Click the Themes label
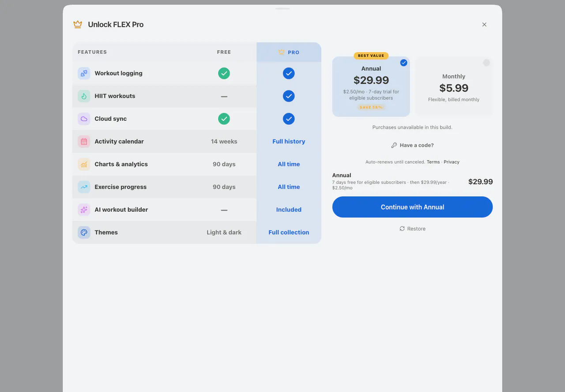The height and width of the screenshot is (392, 565). pos(106,232)
